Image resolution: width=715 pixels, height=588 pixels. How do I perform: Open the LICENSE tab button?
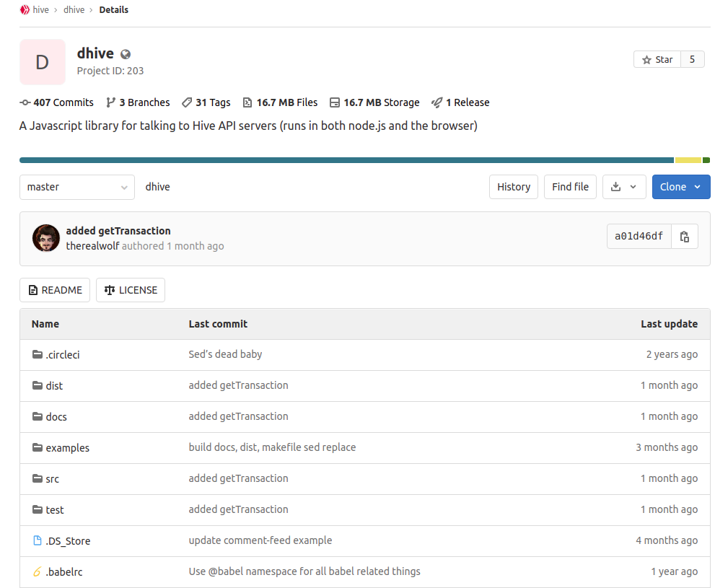pos(131,290)
